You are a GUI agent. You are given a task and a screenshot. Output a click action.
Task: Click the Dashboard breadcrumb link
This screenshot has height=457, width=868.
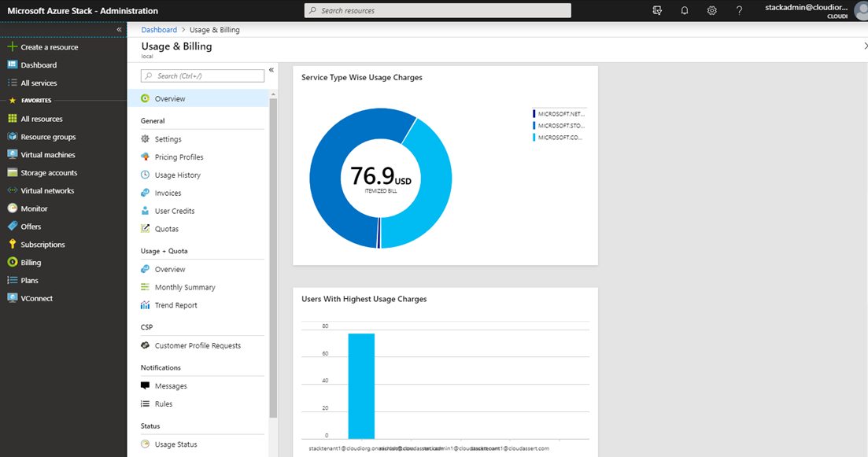(x=159, y=30)
